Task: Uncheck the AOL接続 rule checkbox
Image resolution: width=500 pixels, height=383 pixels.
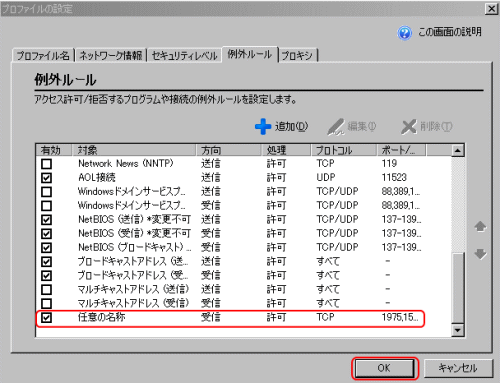Action: [47, 178]
